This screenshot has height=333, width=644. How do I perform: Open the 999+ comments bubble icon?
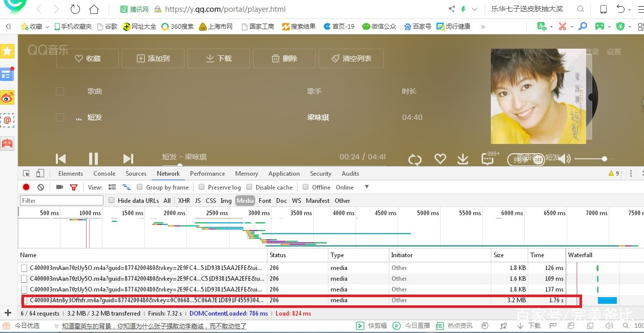[487, 159]
